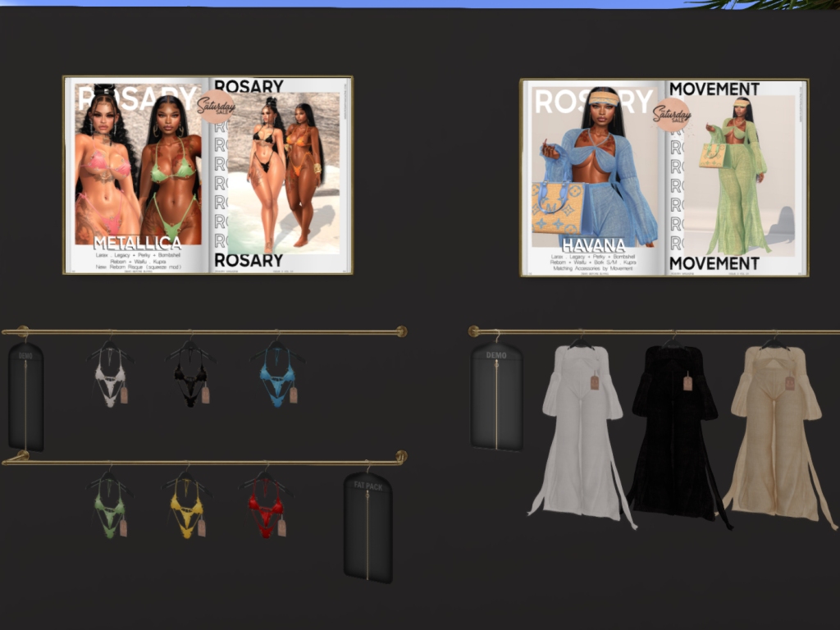This screenshot has width=840, height=630.
Task: Click the "New Reborn Risque (squeeze mod)" line
Action: 138,267
